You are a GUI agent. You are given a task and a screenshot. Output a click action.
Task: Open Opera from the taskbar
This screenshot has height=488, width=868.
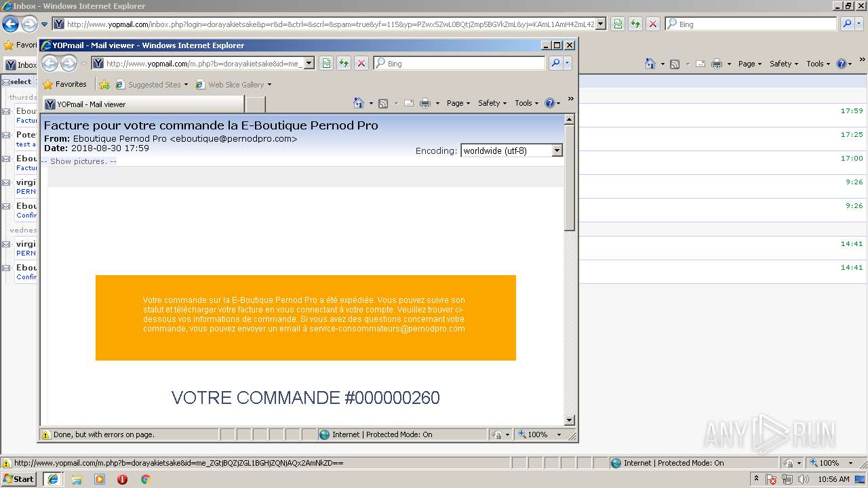[122, 479]
